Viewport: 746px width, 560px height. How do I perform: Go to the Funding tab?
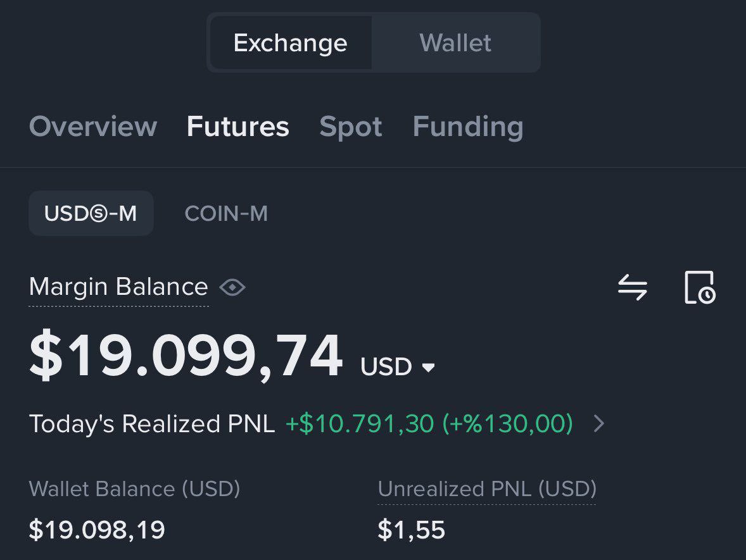pyautogui.click(x=468, y=127)
